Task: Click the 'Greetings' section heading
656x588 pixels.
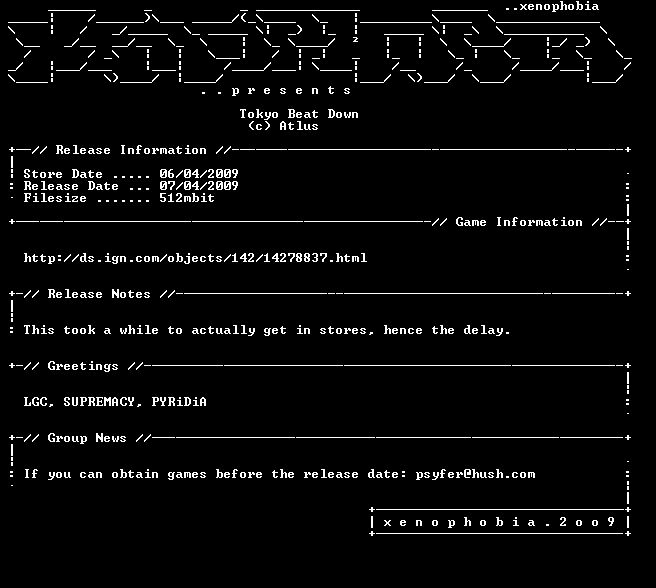Action: point(83,366)
